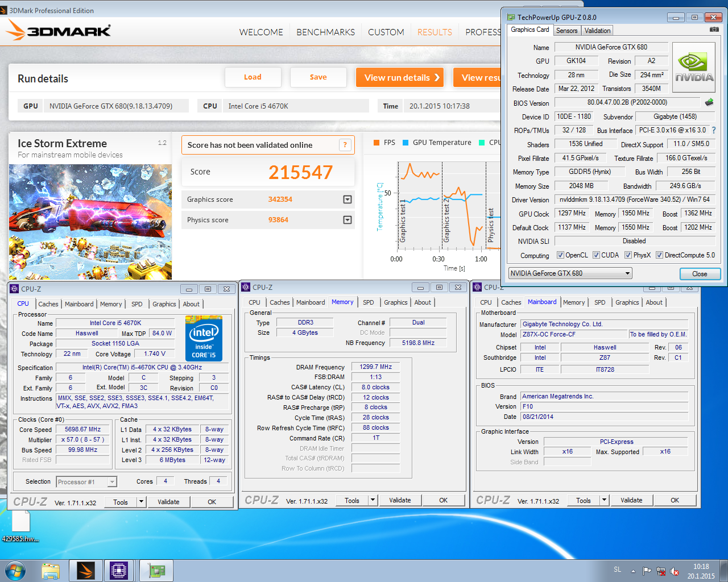Expand the Graphics score details

tap(348, 199)
